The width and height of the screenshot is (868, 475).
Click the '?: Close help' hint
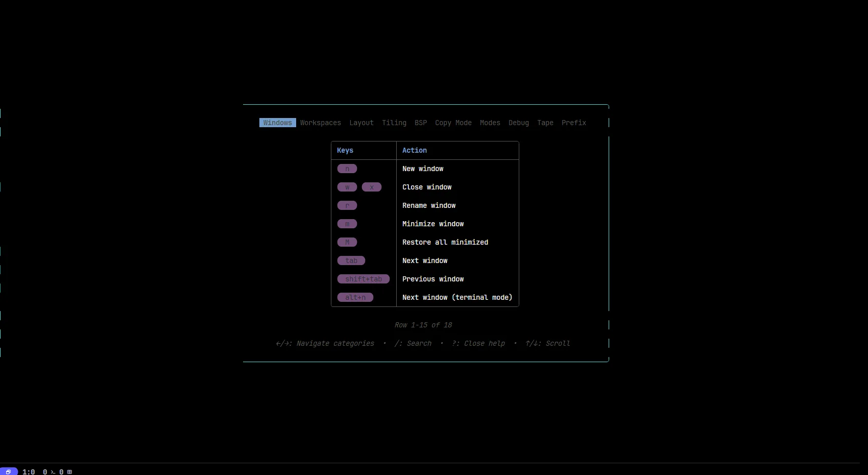pyautogui.click(x=478, y=343)
